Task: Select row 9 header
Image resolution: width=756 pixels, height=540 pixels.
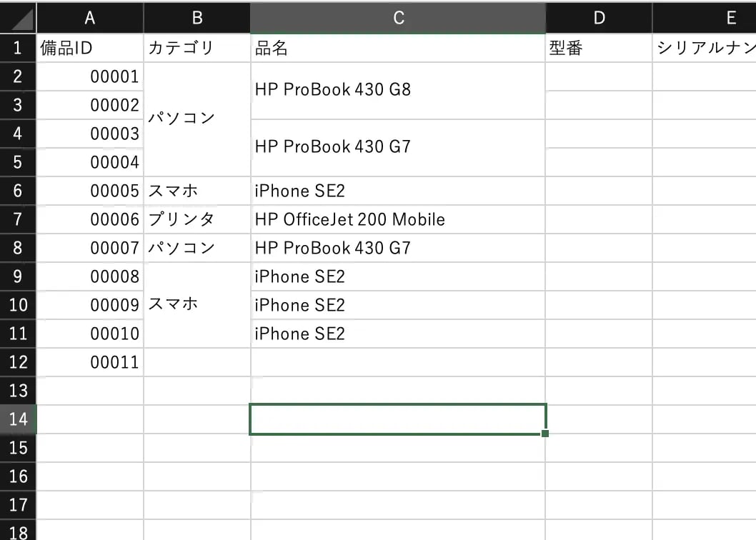Action: click(x=18, y=276)
